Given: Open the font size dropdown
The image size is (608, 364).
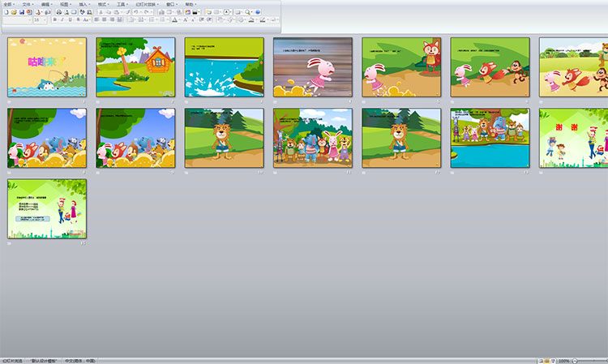Looking at the screenshot, I should (x=46, y=20).
